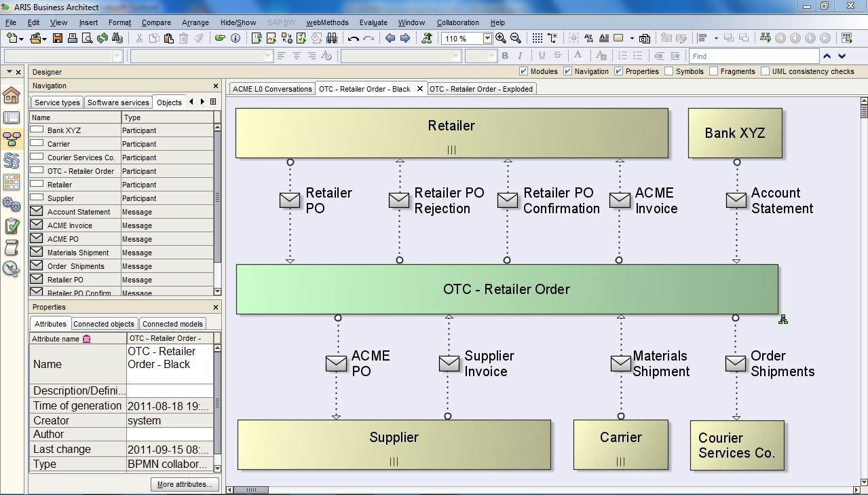
Task: Click the Zoom In magnifier
Action: [501, 39]
